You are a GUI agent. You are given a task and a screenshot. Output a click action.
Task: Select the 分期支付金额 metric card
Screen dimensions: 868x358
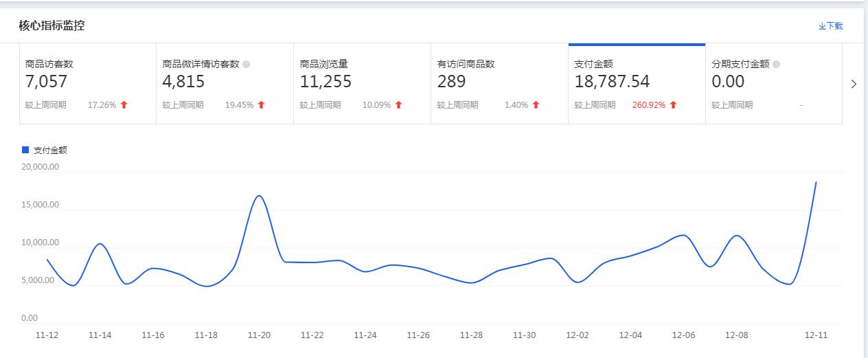click(x=774, y=84)
